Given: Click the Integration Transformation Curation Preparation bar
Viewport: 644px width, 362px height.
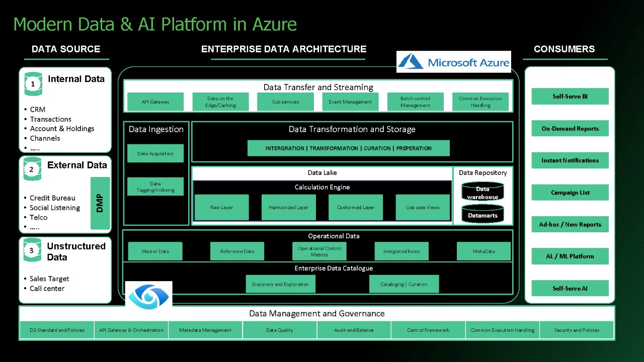Looking at the screenshot, I should pyautogui.click(x=348, y=148).
